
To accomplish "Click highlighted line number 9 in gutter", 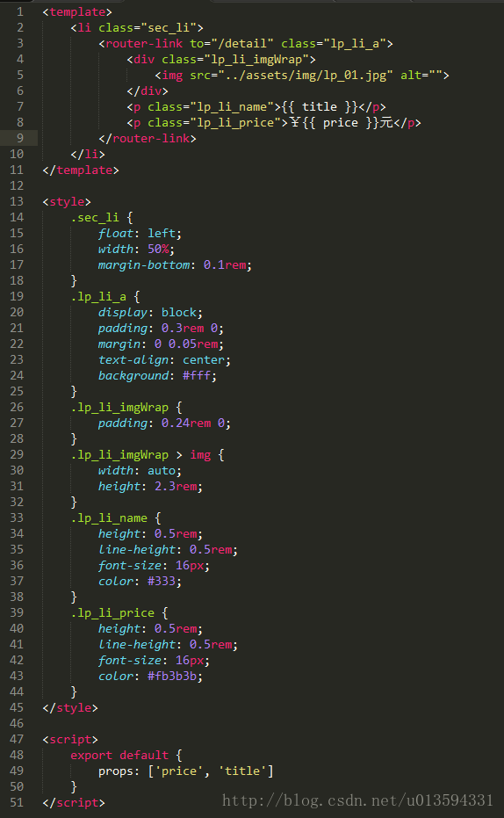I will point(20,138).
